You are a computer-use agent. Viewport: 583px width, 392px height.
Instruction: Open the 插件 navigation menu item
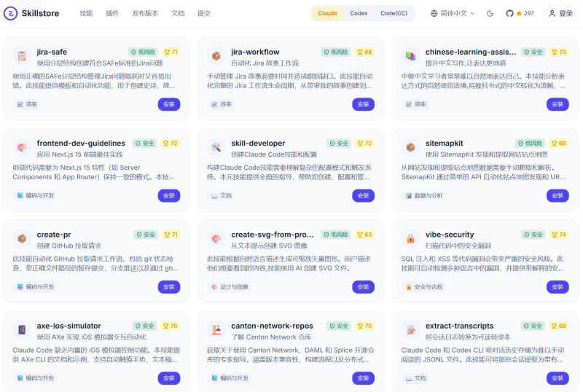point(112,13)
